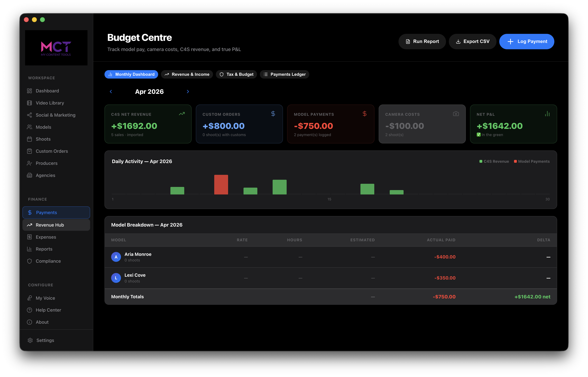This screenshot has height=377, width=588.
Task: Open the Video Library
Action: (x=30, y=103)
